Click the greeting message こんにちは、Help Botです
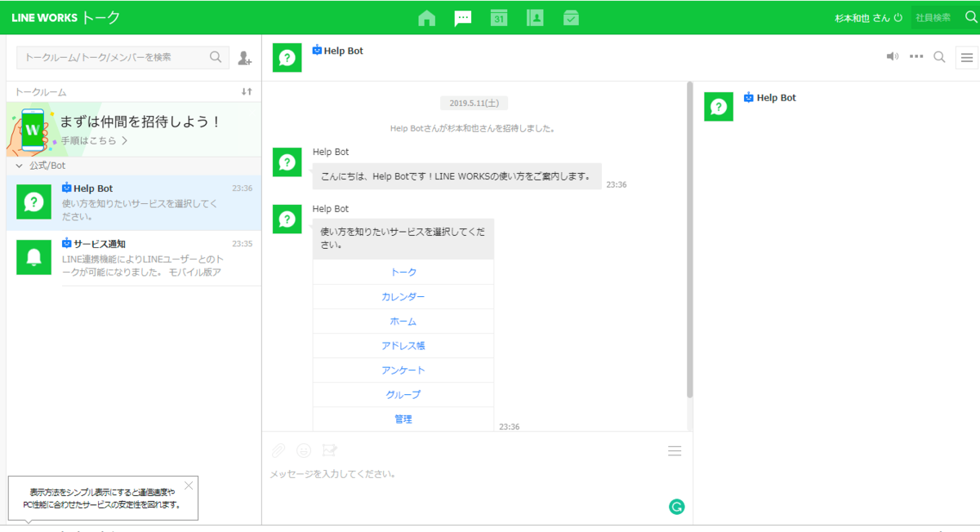Image resolution: width=980 pixels, height=532 pixels. click(457, 176)
